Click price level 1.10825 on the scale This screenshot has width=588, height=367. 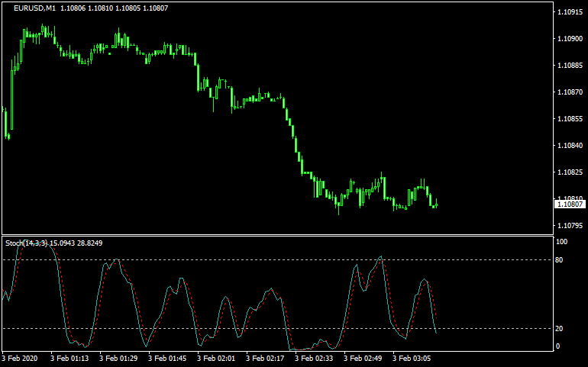(570, 172)
